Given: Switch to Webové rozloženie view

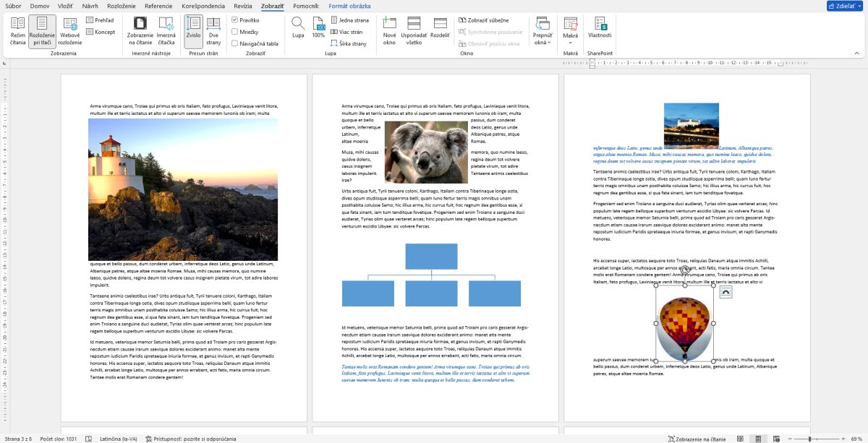Looking at the screenshot, I should (x=70, y=30).
